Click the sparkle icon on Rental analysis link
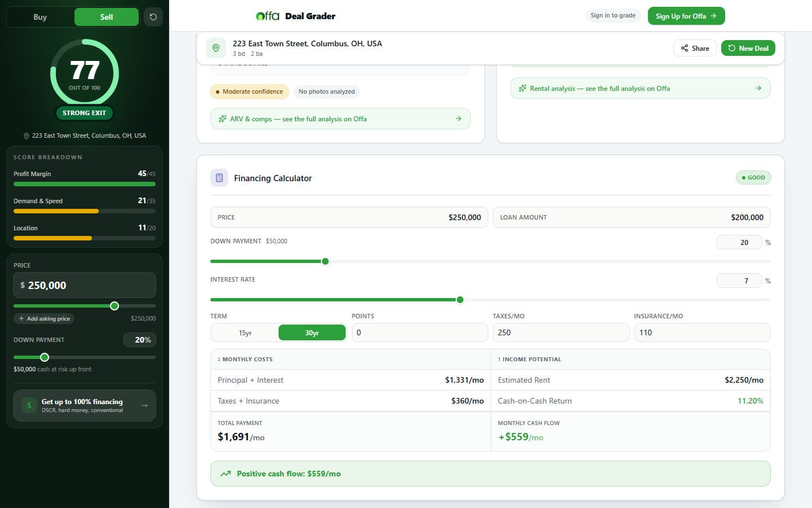The image size is (812, 508). pyautogui.click(x=523, y=89)
